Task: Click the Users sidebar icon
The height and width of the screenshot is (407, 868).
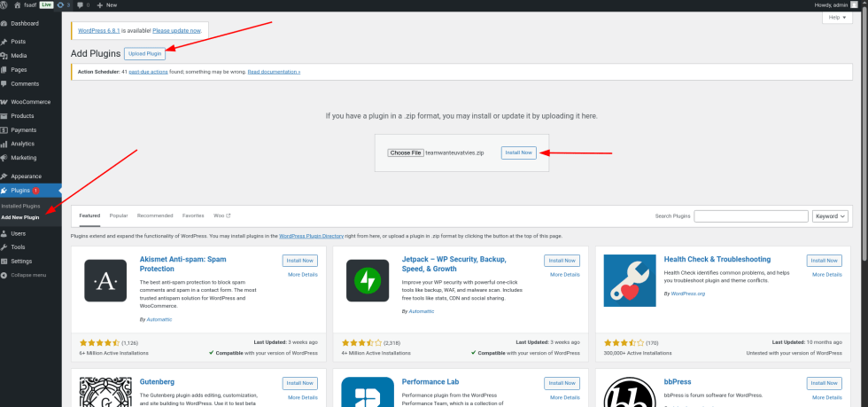Action: point(4,233)
